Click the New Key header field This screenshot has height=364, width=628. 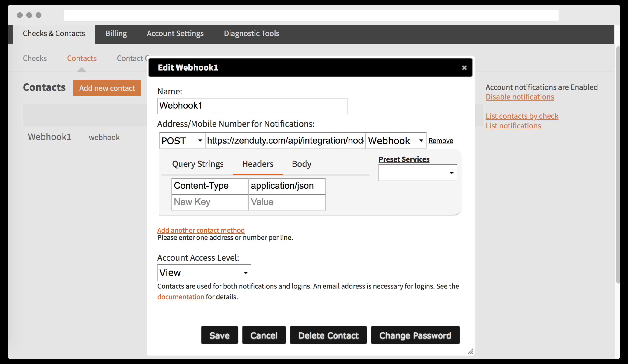click(209, 202)
